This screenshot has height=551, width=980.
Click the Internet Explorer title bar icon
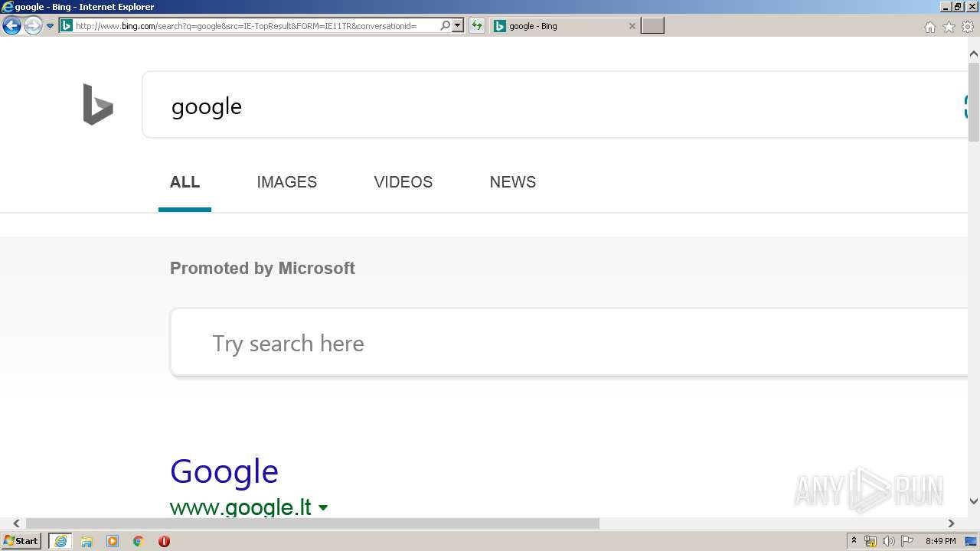tap(8, 7)
